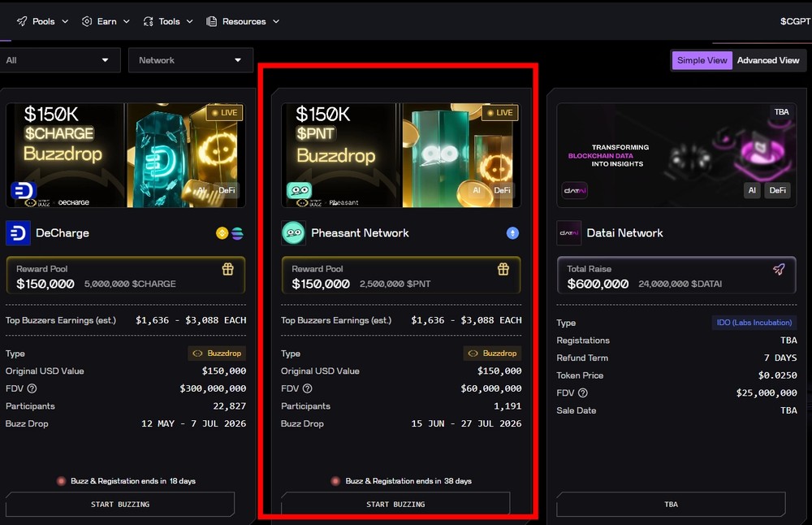Click the 5,000,000 $CHARGE amount
Image resolution: width=812 pixels, height=525 pixels.
point(130,284)
